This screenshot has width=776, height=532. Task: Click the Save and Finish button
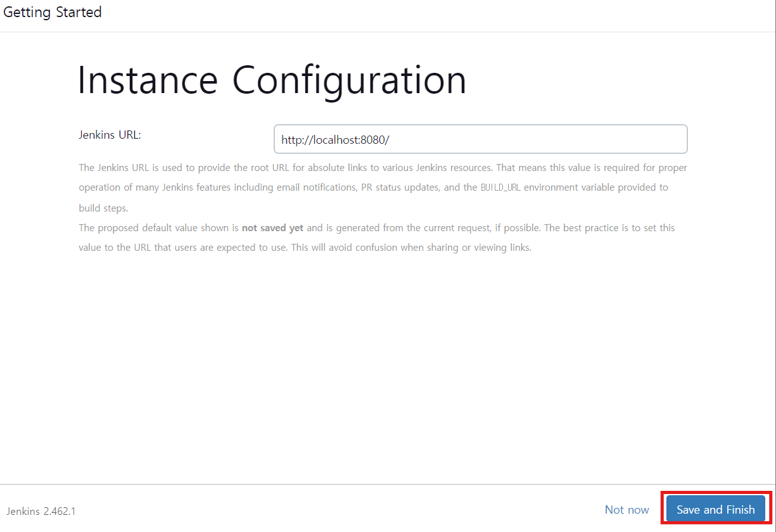pos(715,510)
